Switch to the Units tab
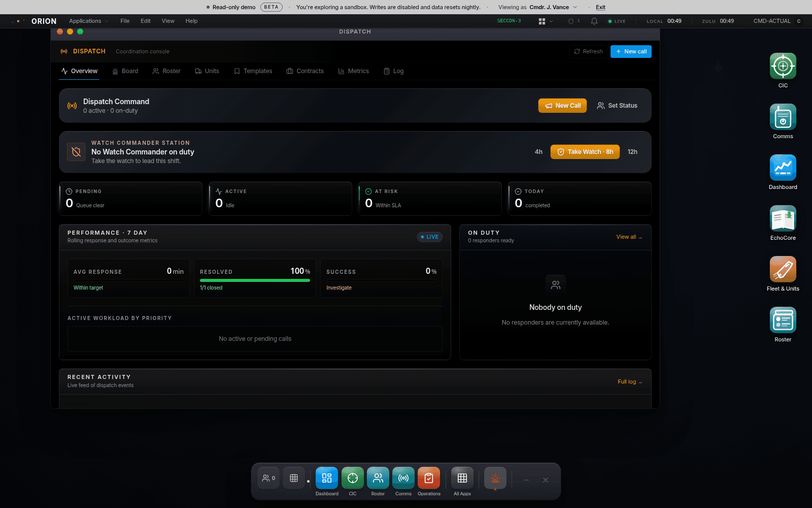 coord(207,71)
